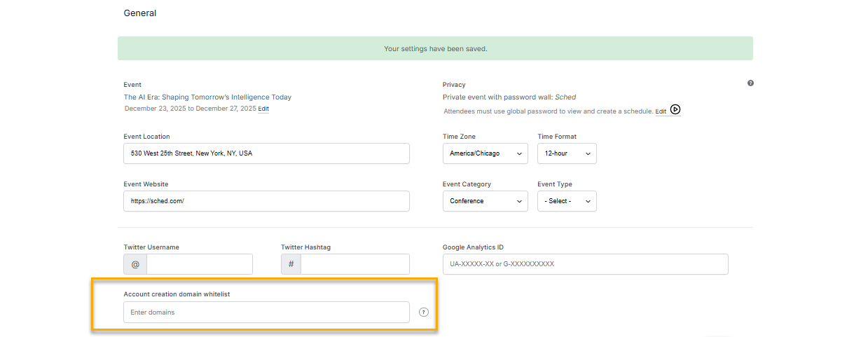The image size is (868, 337).
Task: Click the General section heading
Action: (140, 13)
